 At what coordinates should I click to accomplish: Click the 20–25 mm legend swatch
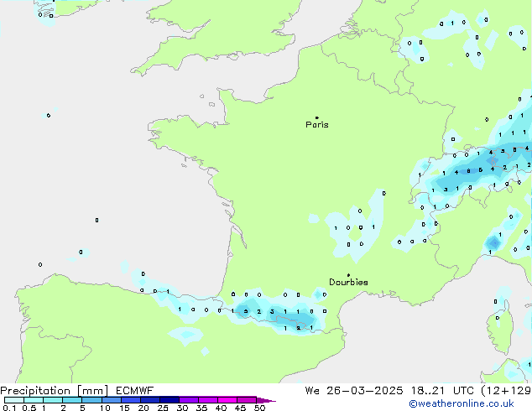tap(150, 400)
